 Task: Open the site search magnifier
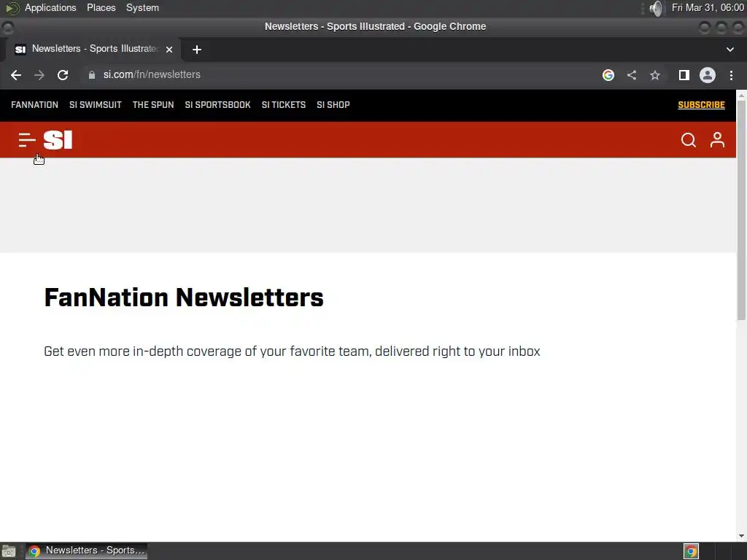coord(688,140)
